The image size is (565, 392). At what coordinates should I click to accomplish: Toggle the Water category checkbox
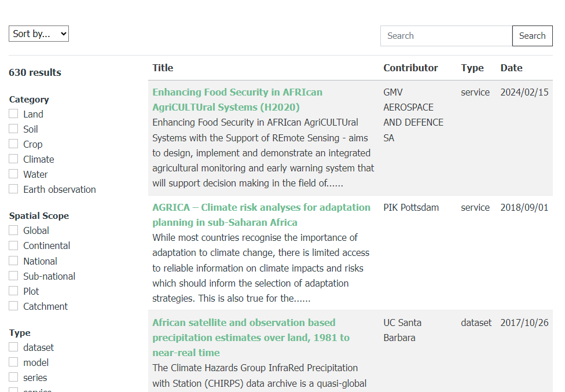click(13, 174)
